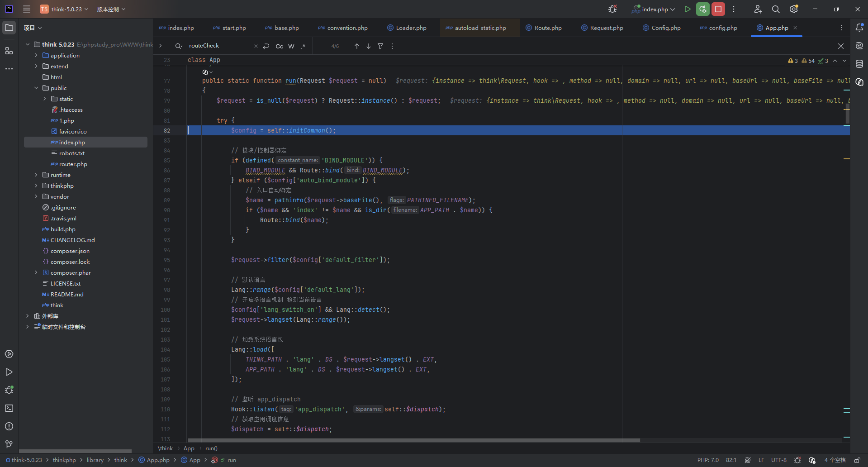Click the routeCheck search input field

tap(218, 46)
